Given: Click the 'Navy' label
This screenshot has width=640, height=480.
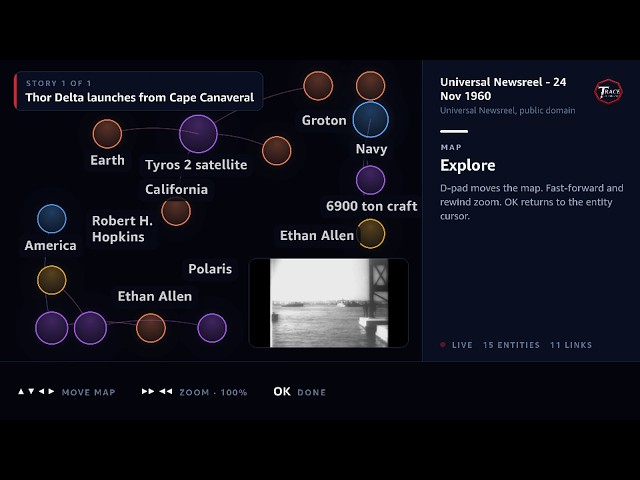Looking at the screenshot, I should (371, 149).
